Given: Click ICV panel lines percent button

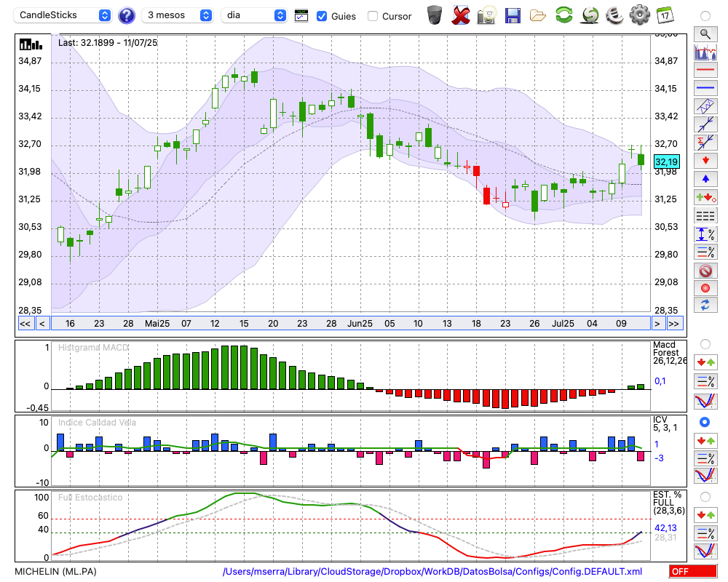Looking at the screenshot, I should tap(705, 458).
